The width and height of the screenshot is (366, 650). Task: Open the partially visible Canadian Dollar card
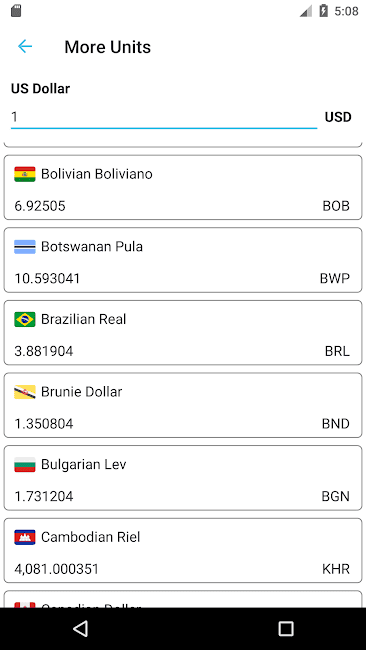(x=183, y=599)
